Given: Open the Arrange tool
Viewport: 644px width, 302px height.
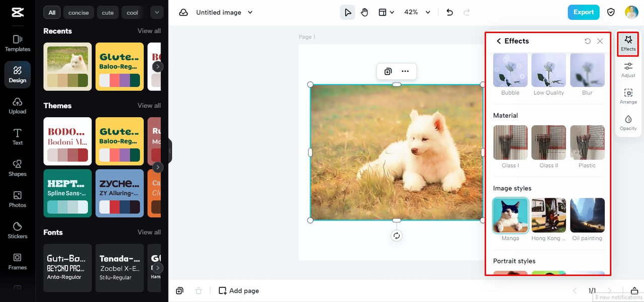Looking at the screenshot, I should tap(628, 96).
